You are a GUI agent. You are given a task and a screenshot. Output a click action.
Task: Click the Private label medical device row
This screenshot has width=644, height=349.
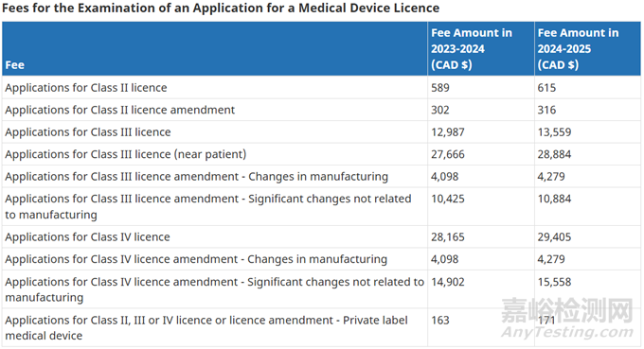point(321,327)
